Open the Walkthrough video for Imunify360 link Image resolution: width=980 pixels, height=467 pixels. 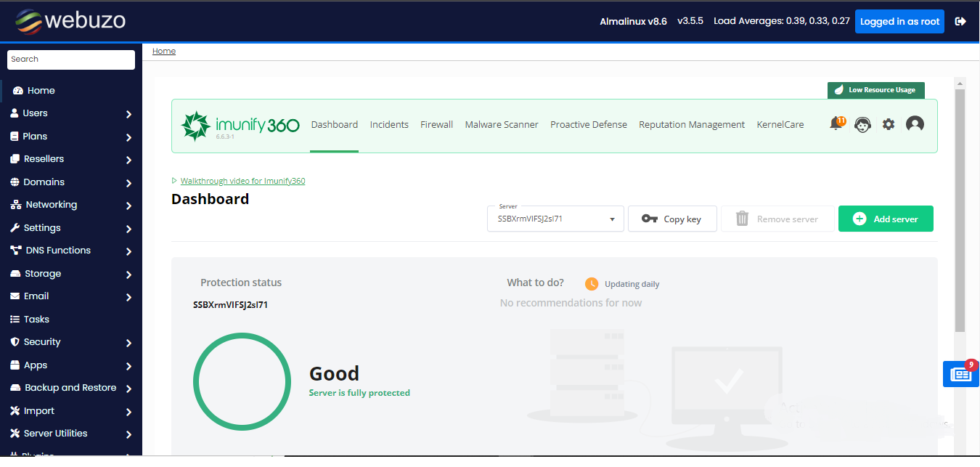[242, 180]
